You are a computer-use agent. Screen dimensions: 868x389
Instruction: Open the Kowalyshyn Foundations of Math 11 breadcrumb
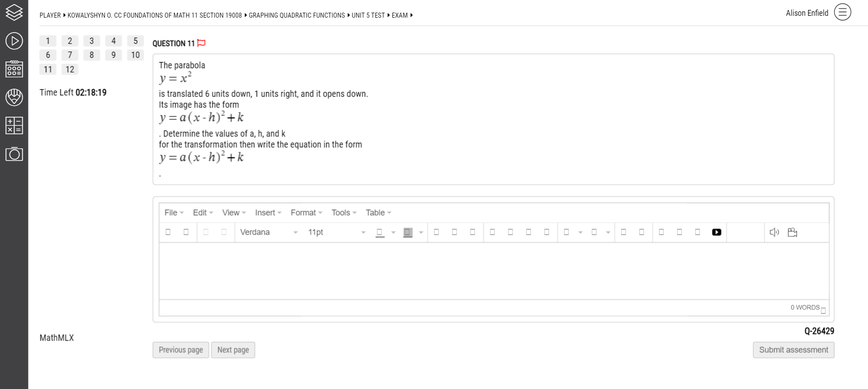(x=155, y=15)
